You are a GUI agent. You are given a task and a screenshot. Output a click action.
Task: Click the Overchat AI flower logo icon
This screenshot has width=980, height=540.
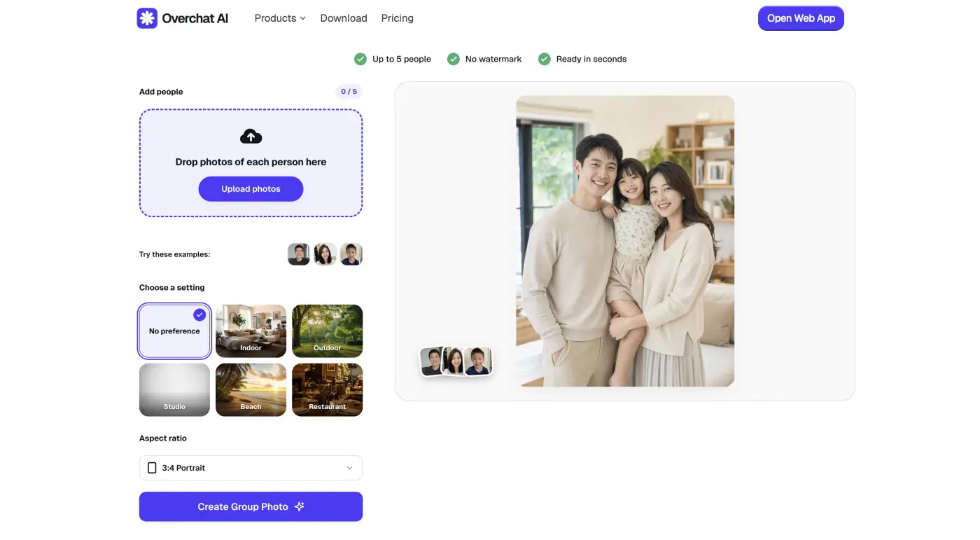[147, 18]
